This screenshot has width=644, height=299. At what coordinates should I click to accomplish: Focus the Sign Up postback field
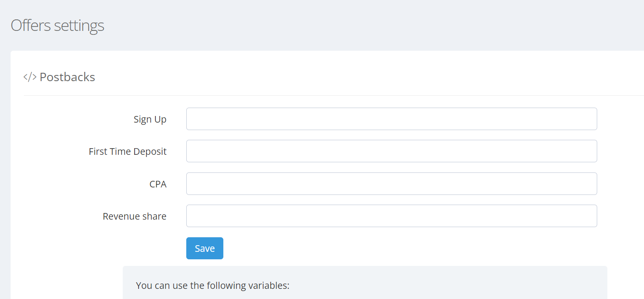click(x=392, y=119)
